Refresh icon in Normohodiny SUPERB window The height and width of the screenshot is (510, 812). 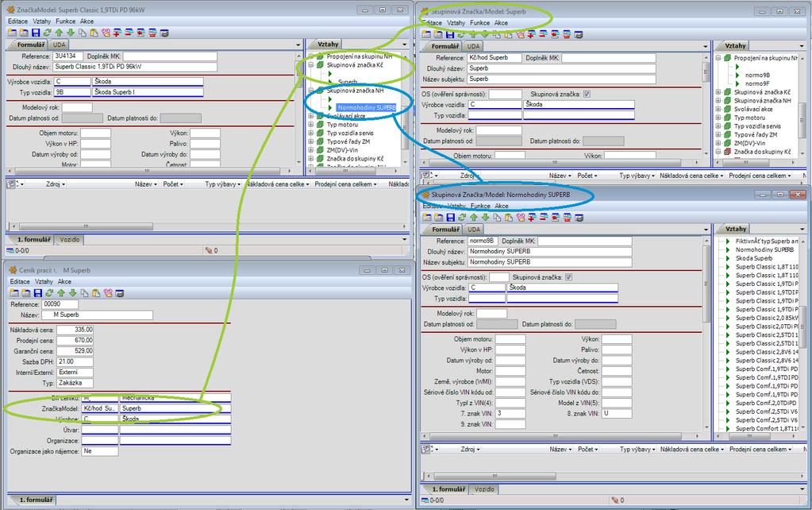pyautogui.click(x=462, y=217)
